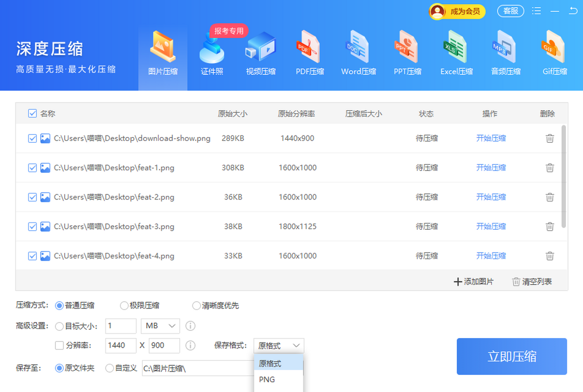The width and height of the screenshot is (583, 392).
Task: Open the MB unit dropdown
Action: click(x=160, y=326)
